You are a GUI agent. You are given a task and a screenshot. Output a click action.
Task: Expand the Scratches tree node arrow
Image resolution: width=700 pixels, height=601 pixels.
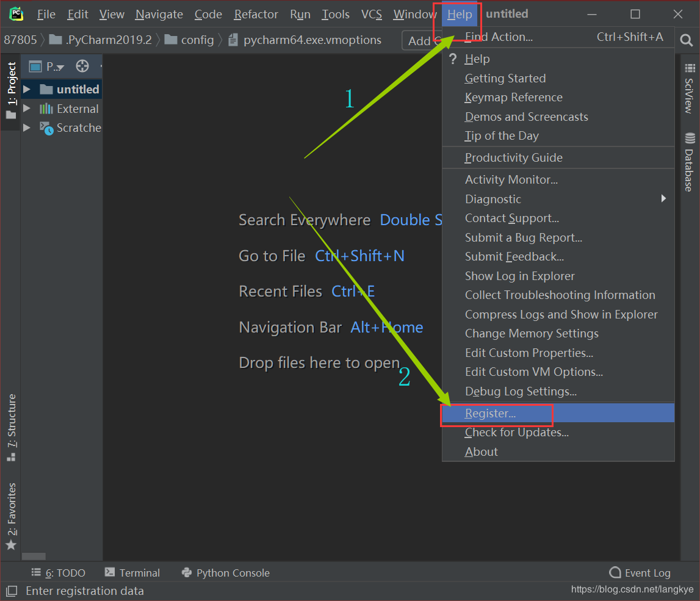27,128
